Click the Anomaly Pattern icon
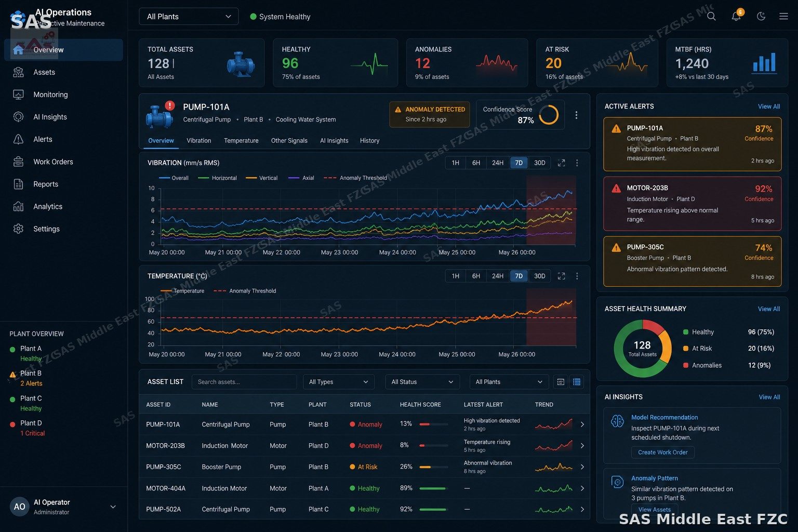798x532 pixels. click(617, 482)
